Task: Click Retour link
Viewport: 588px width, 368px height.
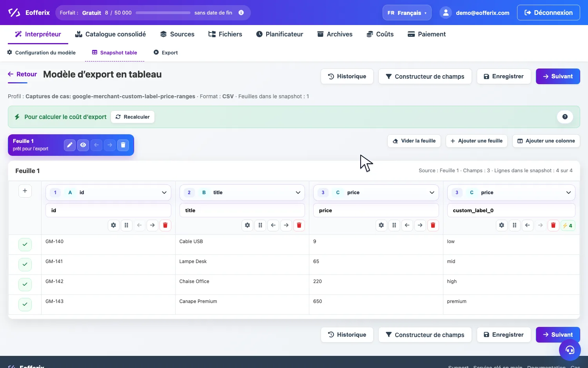Action: (x=22, y=74)
